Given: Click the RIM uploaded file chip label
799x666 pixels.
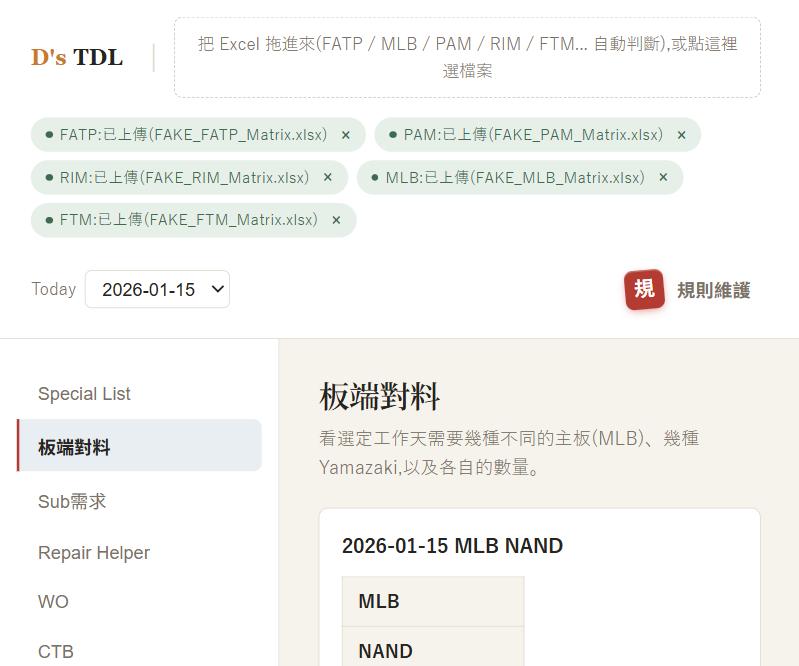Looking at the screenshot, I should tap(184, 177).
